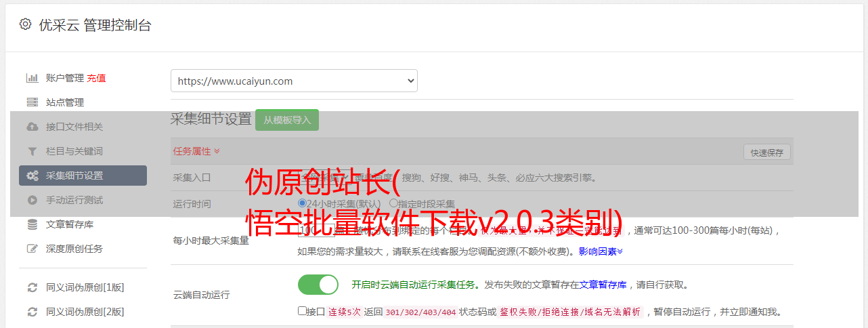868x328 pixels.
Task: Select the 栏目与关键词 sidebar entry
Action: 74,151
